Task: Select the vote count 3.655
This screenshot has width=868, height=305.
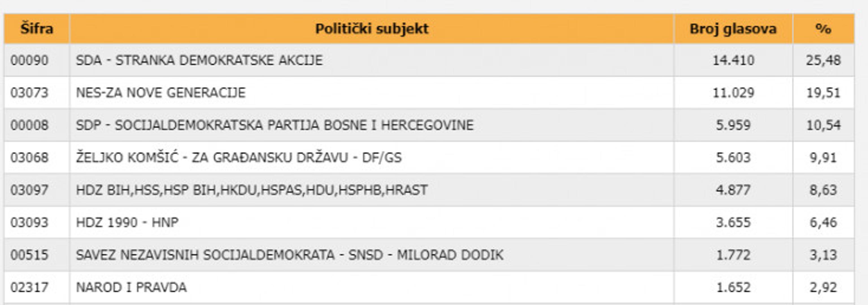Action: (x=733, y=223)
